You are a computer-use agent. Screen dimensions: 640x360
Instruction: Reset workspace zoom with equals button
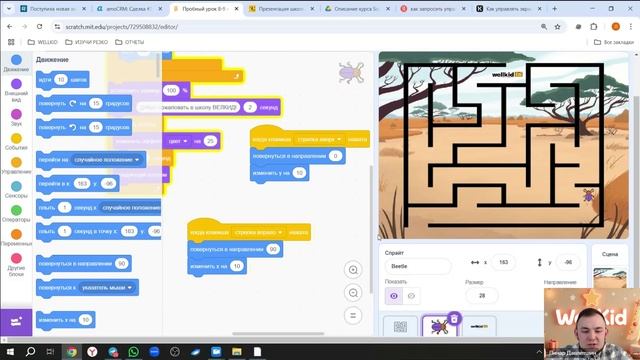353,316
